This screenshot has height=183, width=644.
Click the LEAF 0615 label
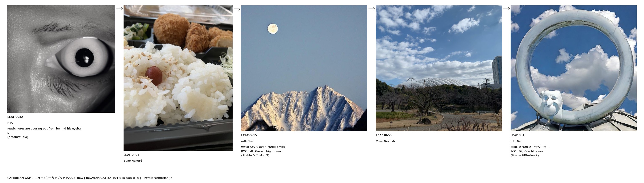click(x=249, y=135)
